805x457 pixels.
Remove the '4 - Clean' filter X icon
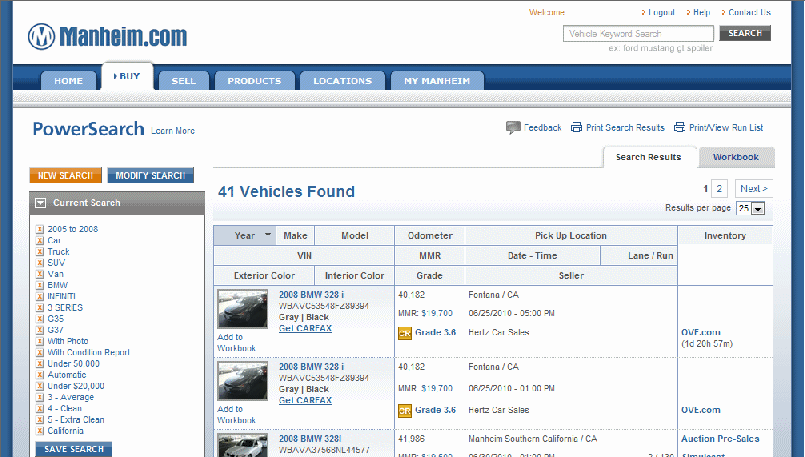(x=40, y=409)
